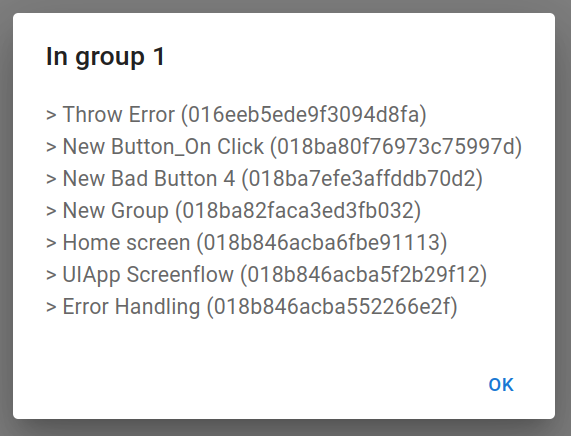Select the 'Error Handling' entry text
Image resolution: width=571 pixels, height=436 pixels.
pyautogui.click(x=131, y=307)
